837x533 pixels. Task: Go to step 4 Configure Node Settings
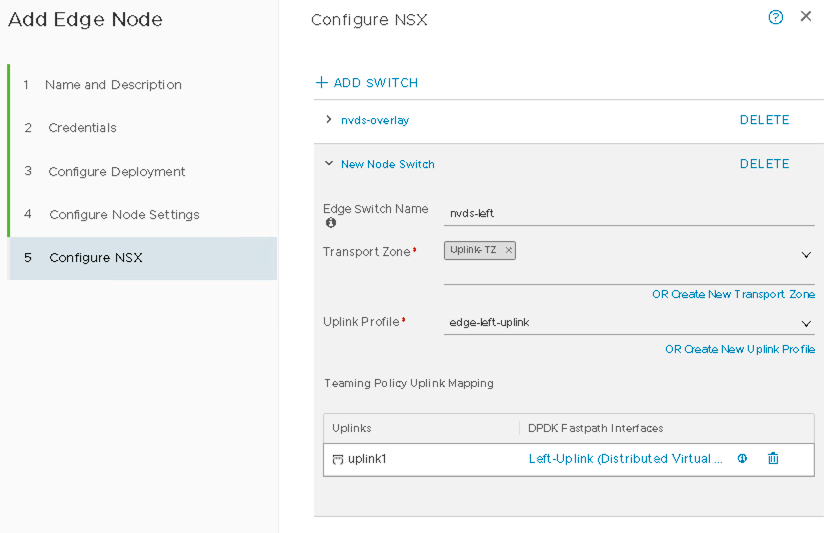pyautogui.click(x=124, y=215)
